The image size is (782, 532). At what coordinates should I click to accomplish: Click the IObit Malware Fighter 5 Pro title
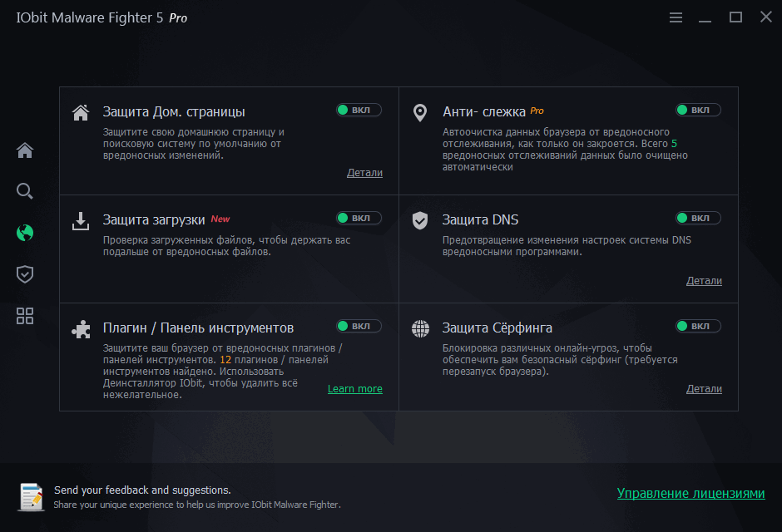tap(100, 17)
